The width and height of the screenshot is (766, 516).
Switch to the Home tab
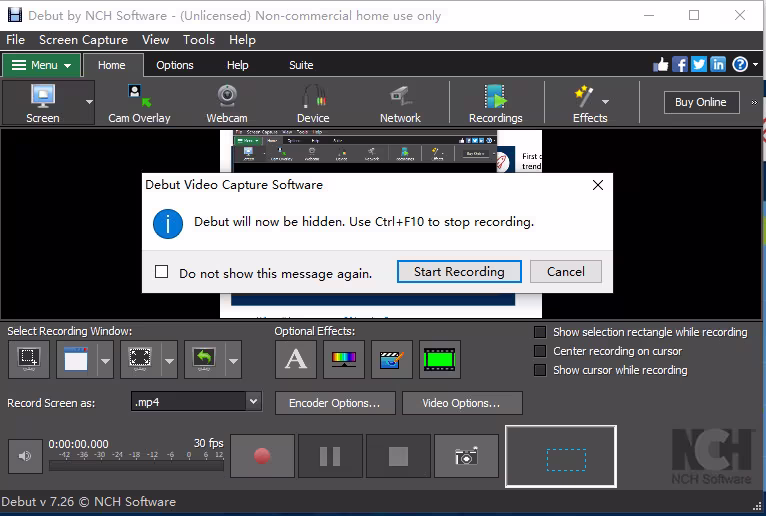click(112, 65)
